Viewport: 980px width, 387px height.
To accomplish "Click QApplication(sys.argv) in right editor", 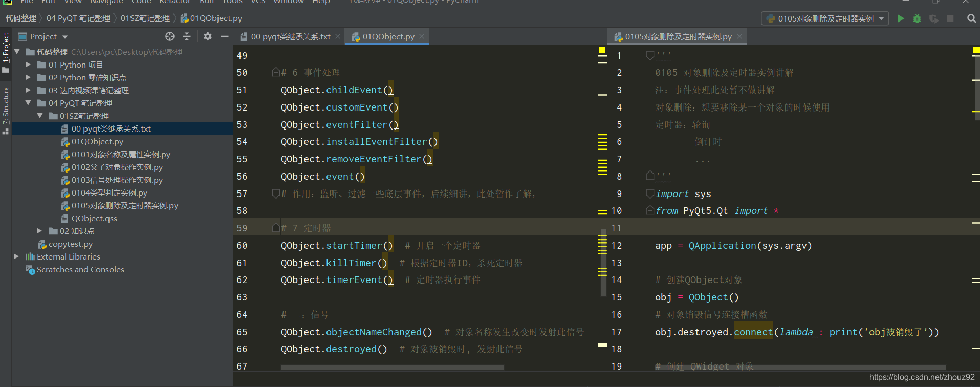I will pyautogui.click(x=750, y=245).
